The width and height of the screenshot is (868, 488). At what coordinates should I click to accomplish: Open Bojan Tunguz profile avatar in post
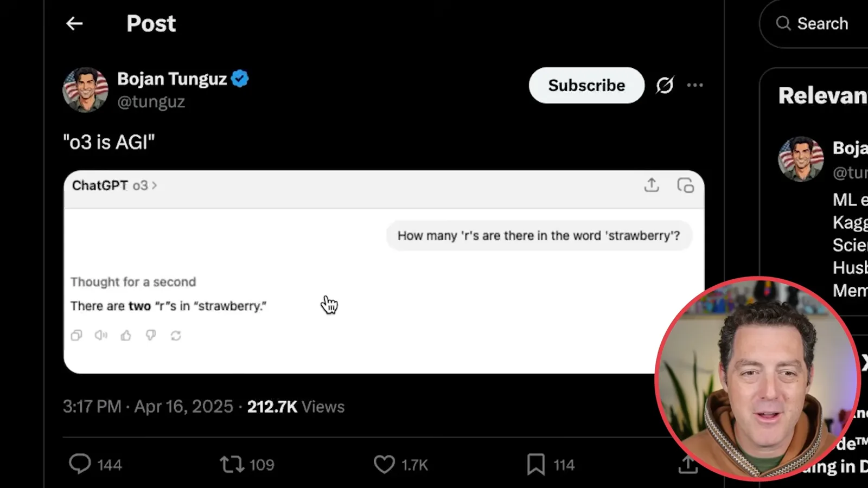tap(85, 90)
